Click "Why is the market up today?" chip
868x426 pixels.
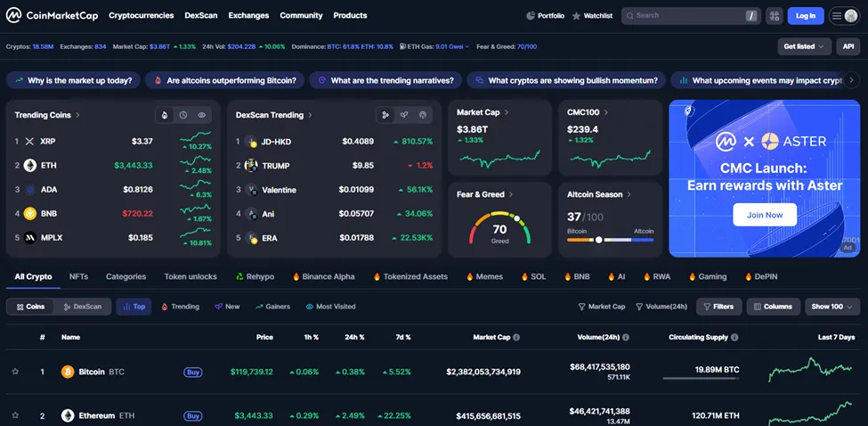point(74,80)
